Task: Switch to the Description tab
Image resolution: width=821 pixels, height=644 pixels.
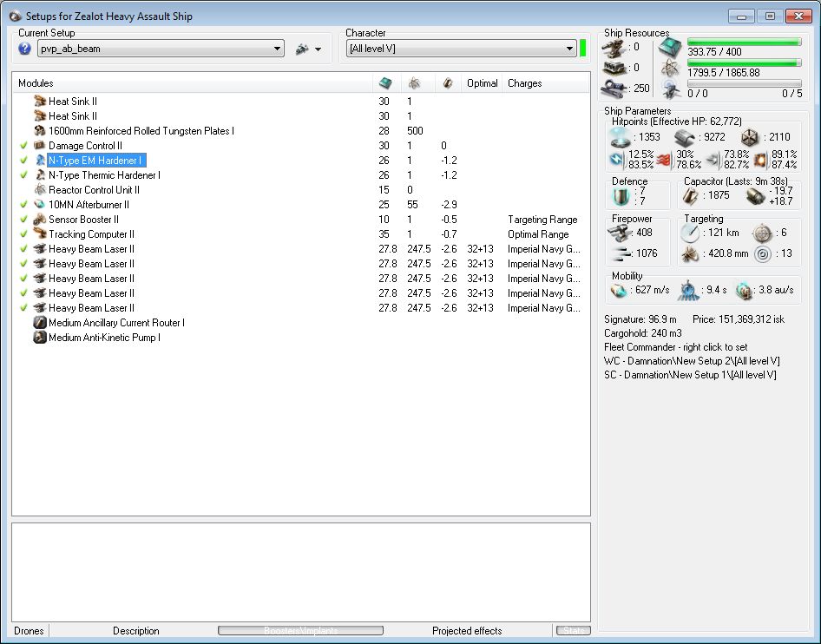Action: point(135,631)
